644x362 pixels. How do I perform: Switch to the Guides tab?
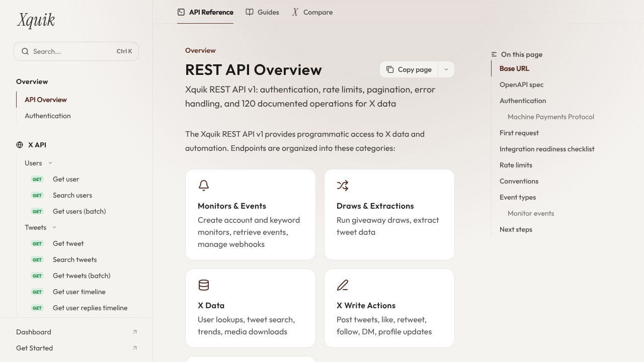tap(262, 12)
